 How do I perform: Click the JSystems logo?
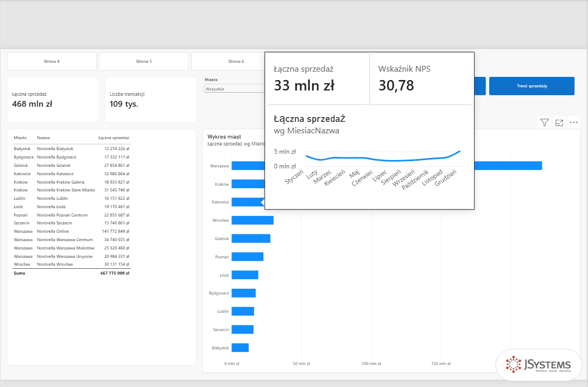tap(538, 365)
